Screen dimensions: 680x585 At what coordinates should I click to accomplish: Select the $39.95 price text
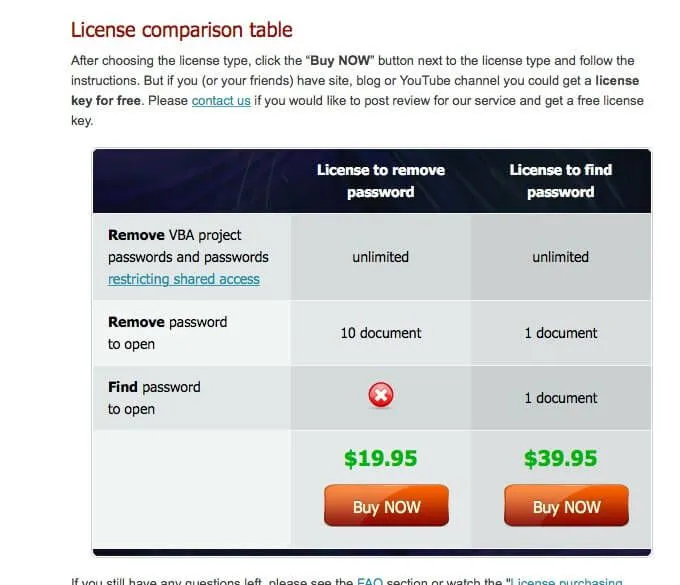click(560, 458)
